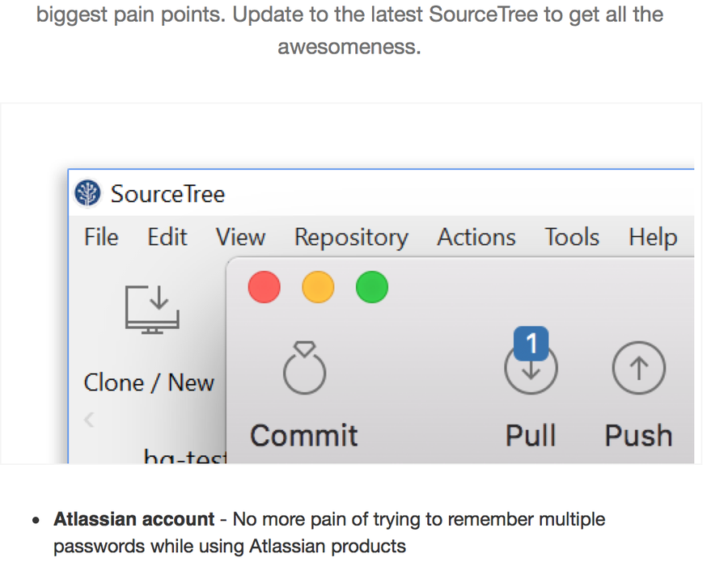728x566 pixels.
Task: Click the Commit ring icon
Action: [x=304, y=369]
